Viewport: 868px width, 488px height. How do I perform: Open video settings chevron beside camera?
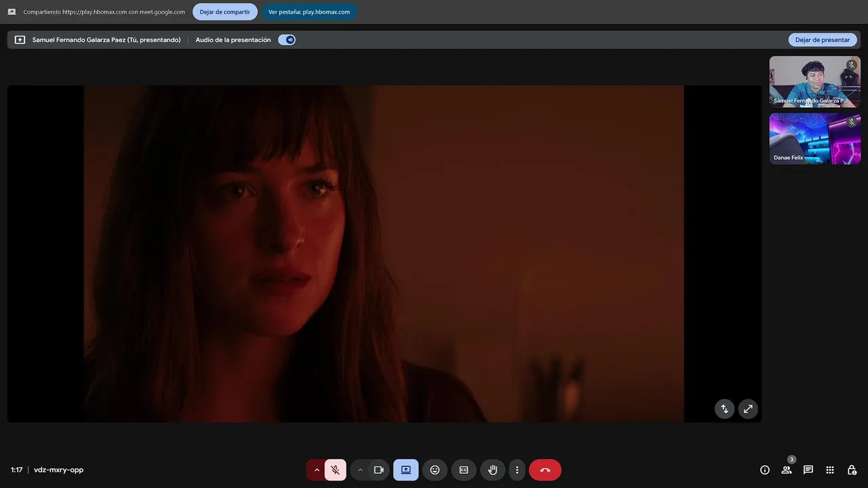point(360,470)
